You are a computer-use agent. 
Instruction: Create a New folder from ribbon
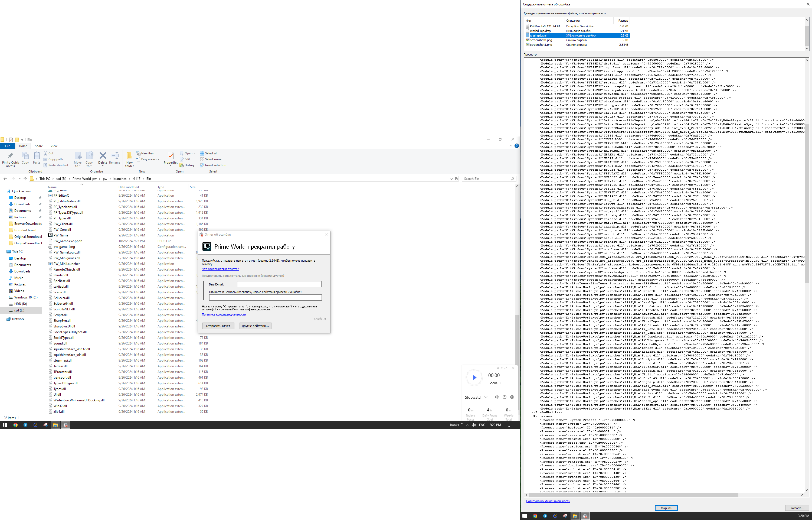tap(130, 159)
